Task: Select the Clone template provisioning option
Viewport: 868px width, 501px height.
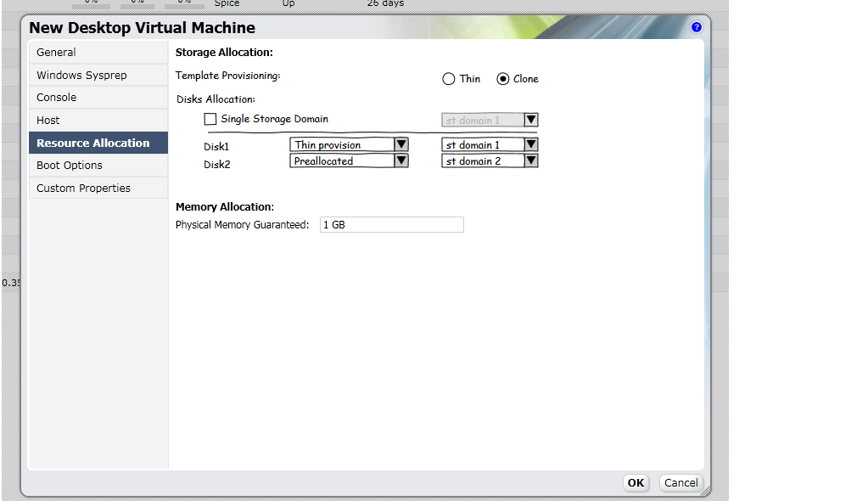Action: tap(503, 79)
